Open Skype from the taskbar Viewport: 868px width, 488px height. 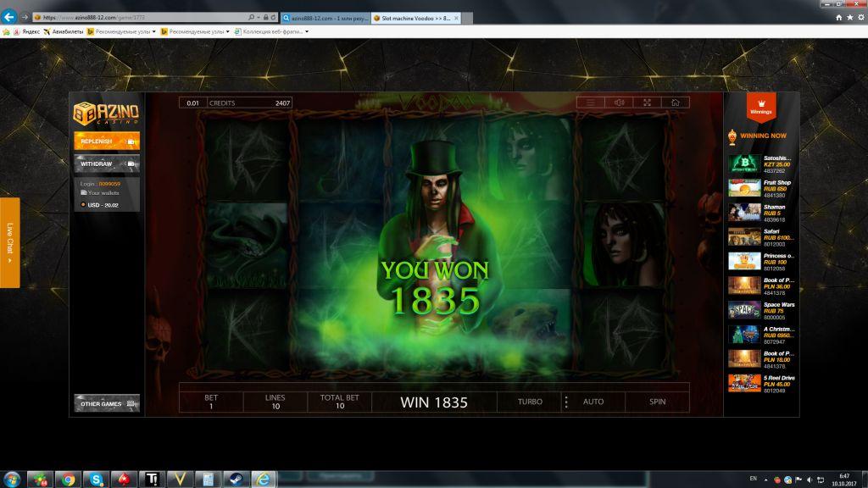pyautogui.click(x=96, y=480)
